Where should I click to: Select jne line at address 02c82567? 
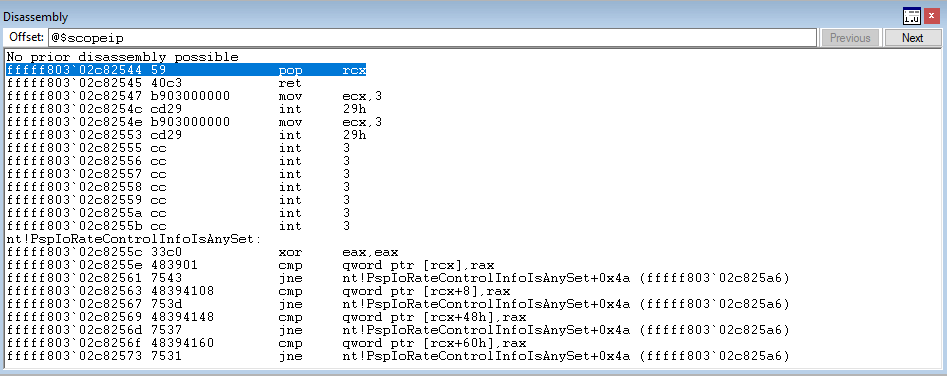[x=398, y=304]
